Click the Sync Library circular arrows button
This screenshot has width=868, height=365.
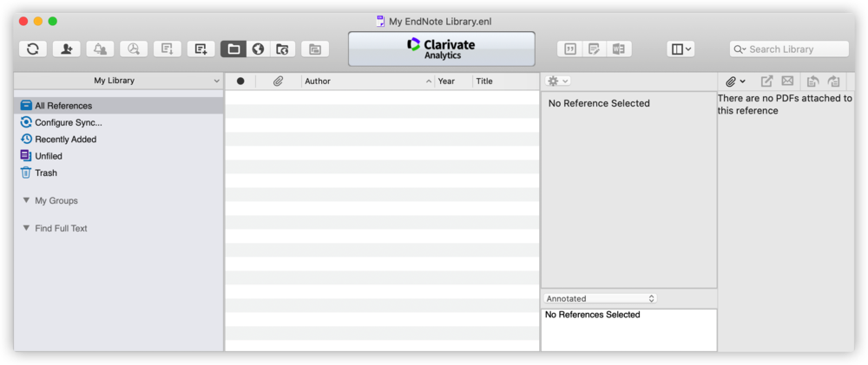33,49
